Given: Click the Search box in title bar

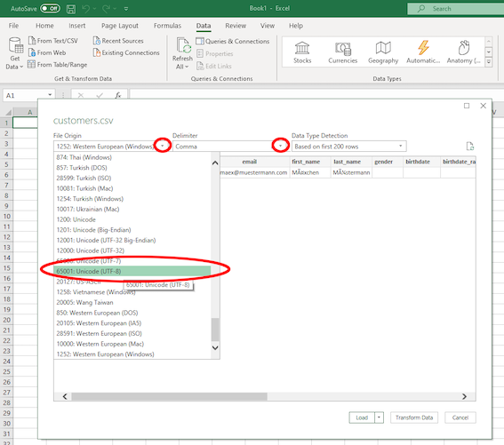Looking at the screenshot, I should coord(455,9).
